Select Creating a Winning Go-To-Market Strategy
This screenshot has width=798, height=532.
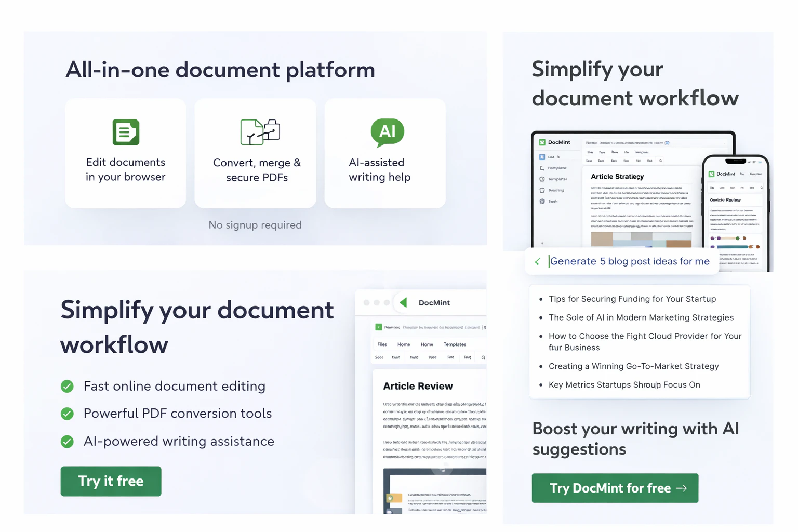pos(634,366)
